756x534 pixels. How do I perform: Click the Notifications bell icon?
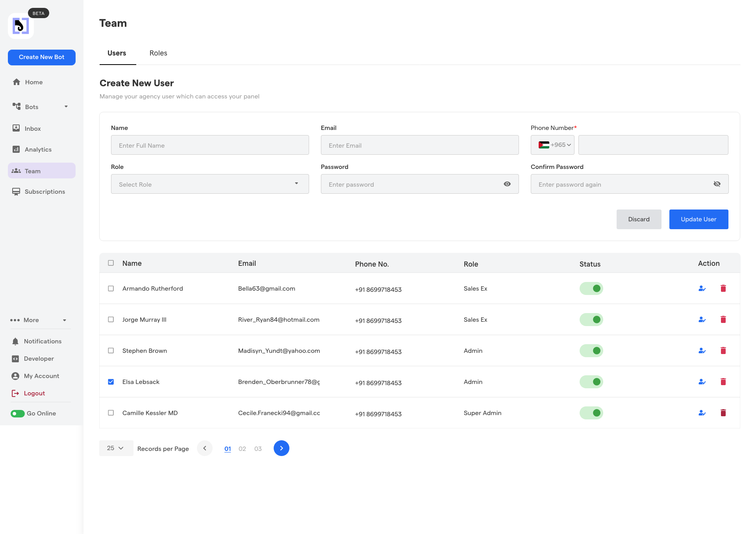coord(15,341)
